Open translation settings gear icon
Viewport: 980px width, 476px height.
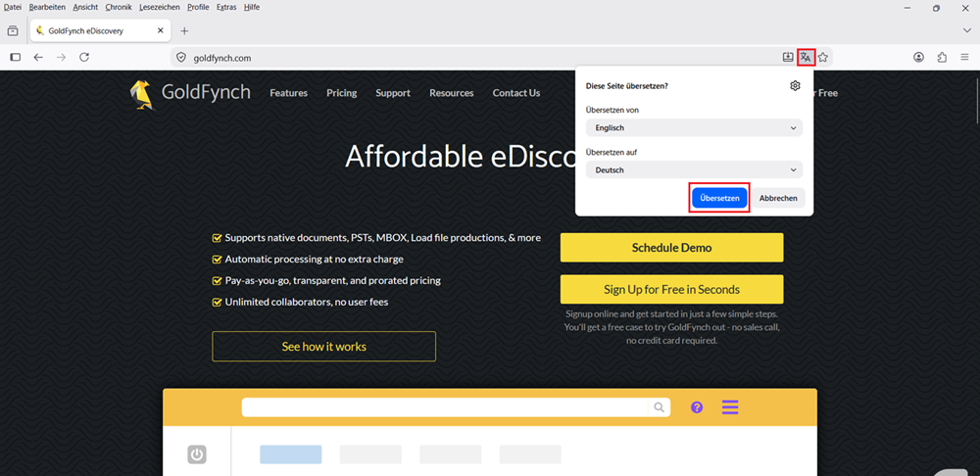pyautogui.click(x=795, y=86)
